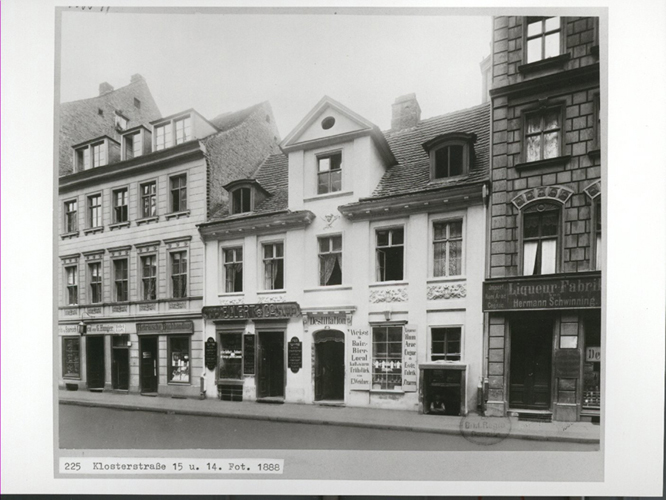Click the decorative relief panel under the upper-right window

[446, 291]
